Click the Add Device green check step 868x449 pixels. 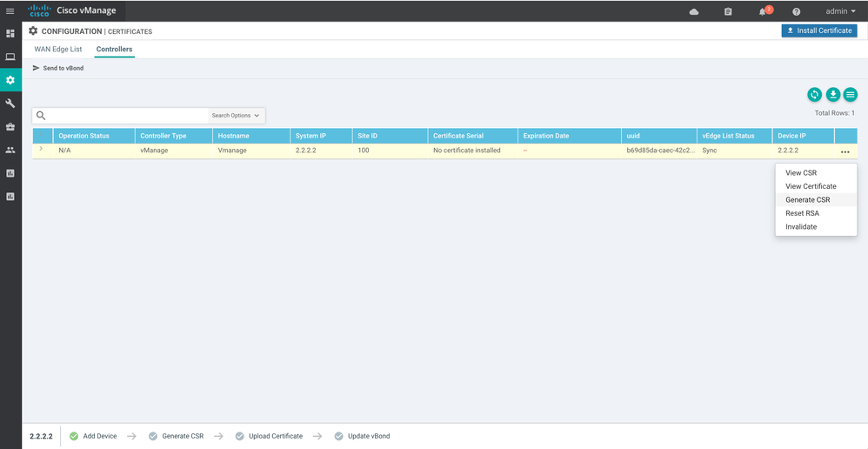(x=93, y=436)
